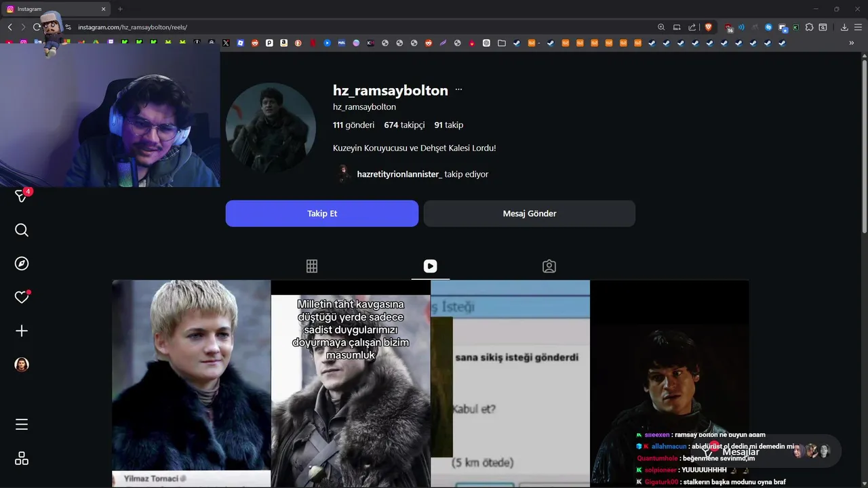Screen dimensions: 868x488
Task: Open the DuckDuckGo bookmark icon
Action: [298, 43]
